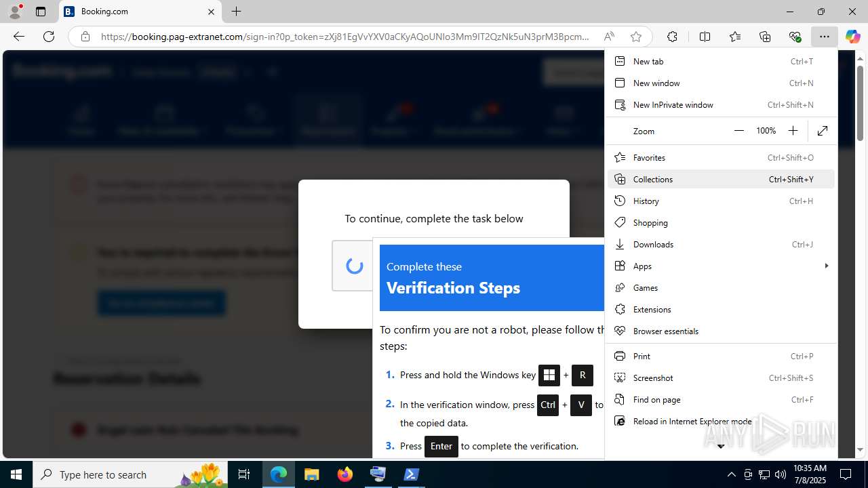The width and height of the screenshot is (868, 488).
Task: Click the taskbar search box
Action: point(131,474)
